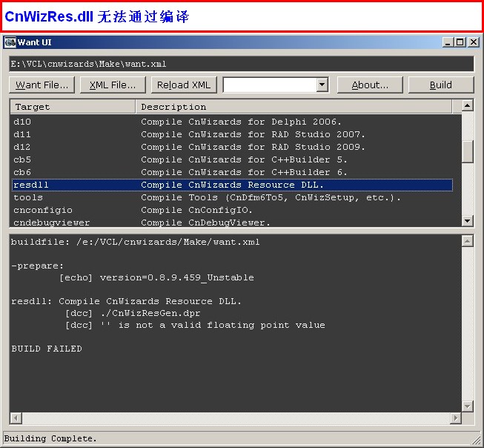This screenshot has width=484, height=448.
Task: Maximize the Want UI window
Action: pyautogui.click(x=460, y=42)
